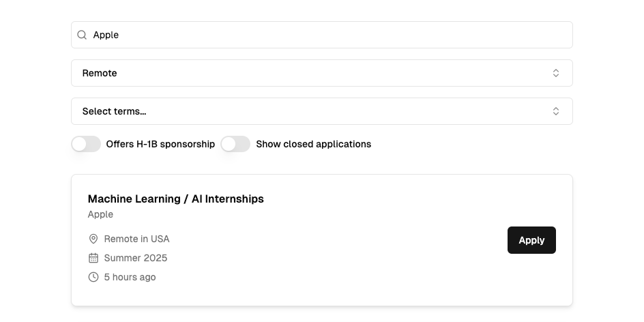Click the Remote in USA location text

click(136, 239)
